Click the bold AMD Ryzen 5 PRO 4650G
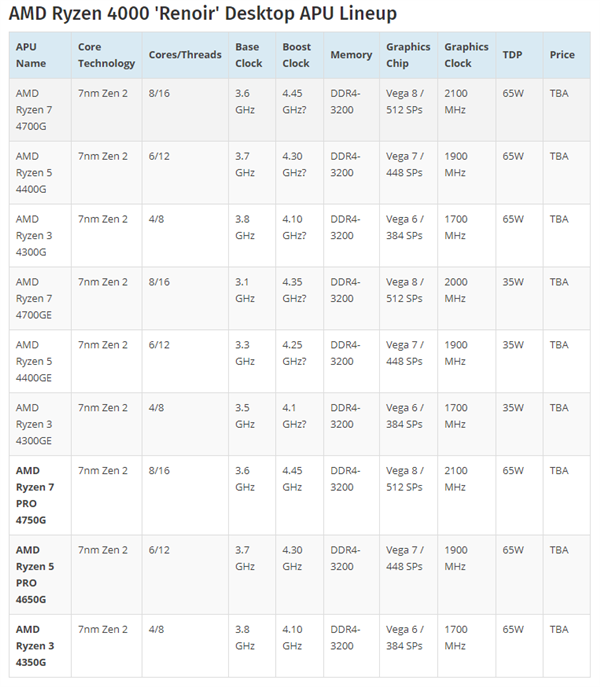The image size is (600, 687). pos(35,574)
